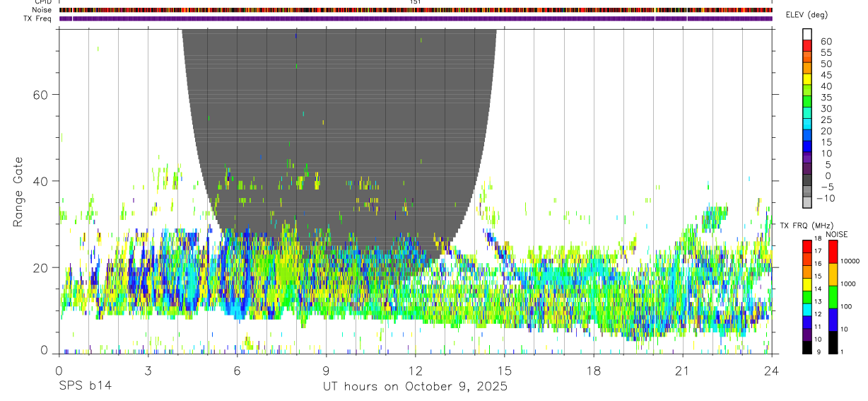The width and height of the screenshot is (868, 401).
Task: Click the 'Noise' strip label at top left
Action: click(x=43, y=10)
